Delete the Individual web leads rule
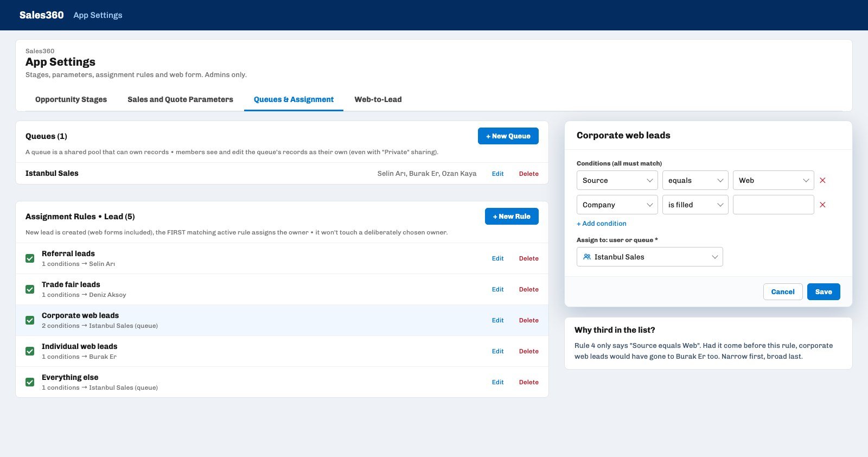 (x=528, y=351)
